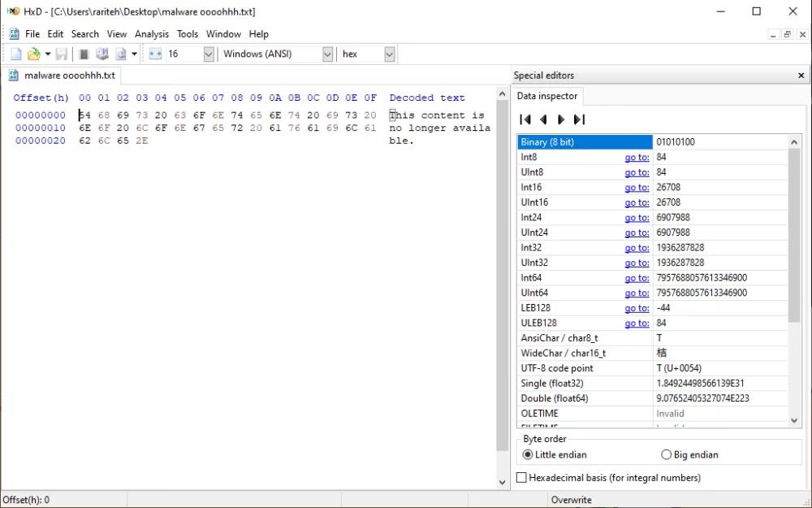Go to first byte in Data inspector
This screenshot has width=812, height=508.
(525, 119)
